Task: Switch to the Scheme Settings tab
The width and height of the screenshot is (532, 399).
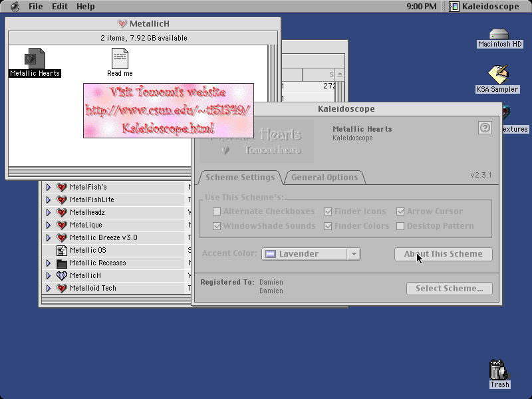Action: (x=240, y=178)
